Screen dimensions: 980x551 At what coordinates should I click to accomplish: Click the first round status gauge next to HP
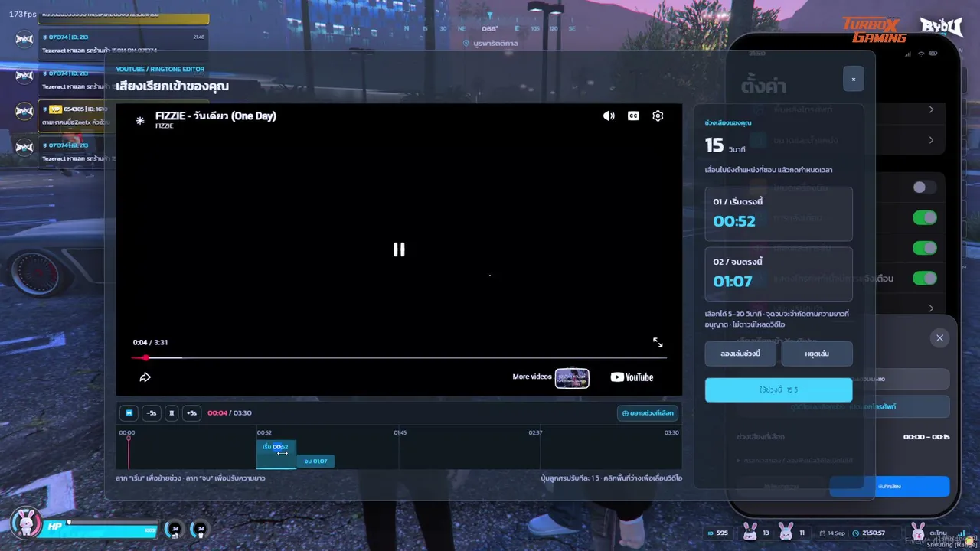175,528
